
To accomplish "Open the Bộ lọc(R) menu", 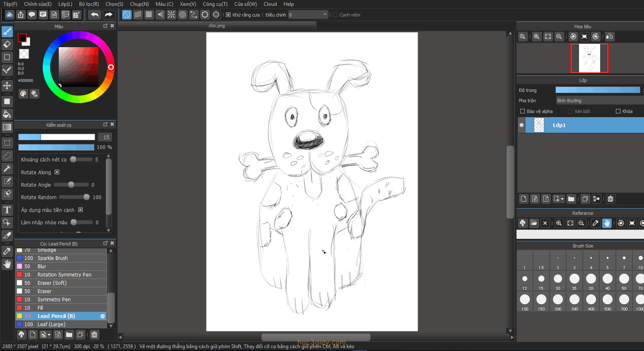I will pyautogui.click(x=89, y=4).
